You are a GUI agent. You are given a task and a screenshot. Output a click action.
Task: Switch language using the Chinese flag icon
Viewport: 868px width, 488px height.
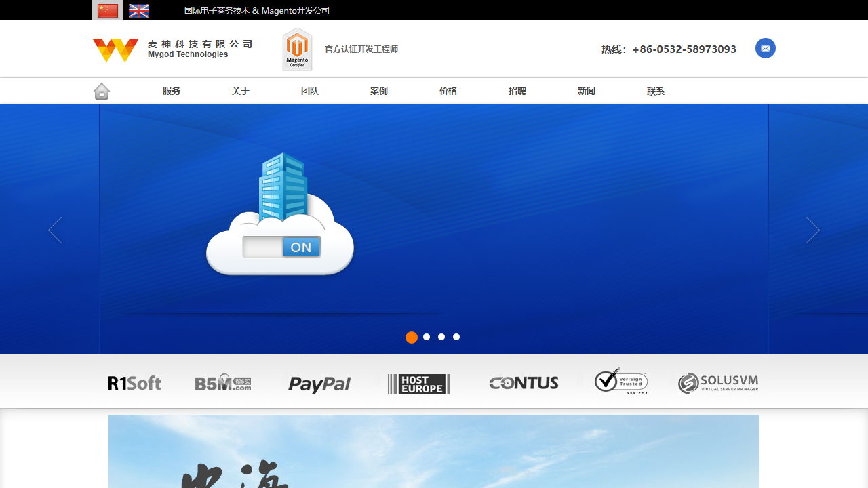108,10
